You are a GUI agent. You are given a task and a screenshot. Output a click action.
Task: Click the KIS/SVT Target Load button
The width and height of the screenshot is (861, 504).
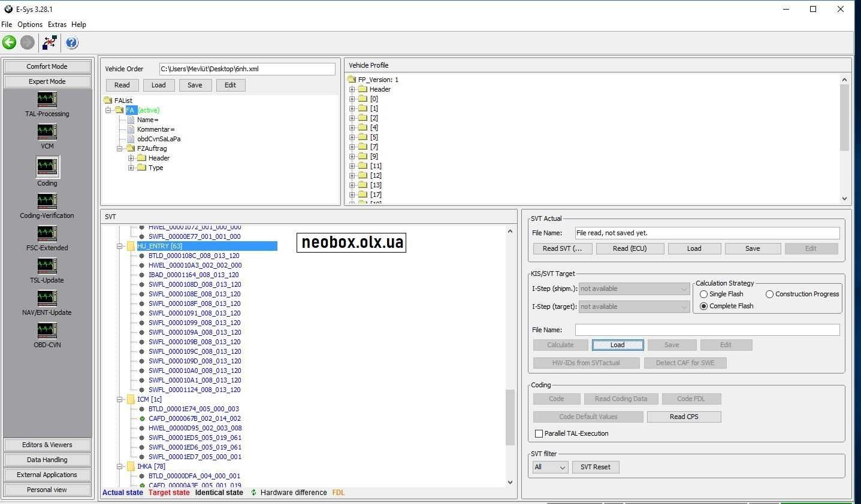pyautogui.click(x=618, y=345)
